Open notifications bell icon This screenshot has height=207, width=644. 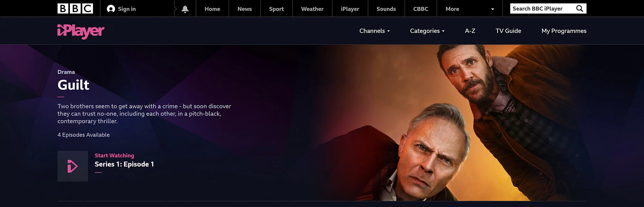185,9
